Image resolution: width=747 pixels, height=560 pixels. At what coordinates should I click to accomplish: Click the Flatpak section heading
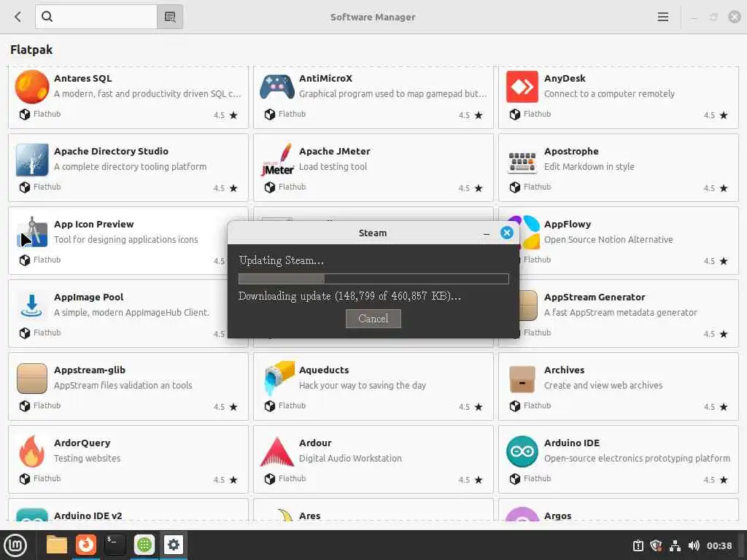31,50
